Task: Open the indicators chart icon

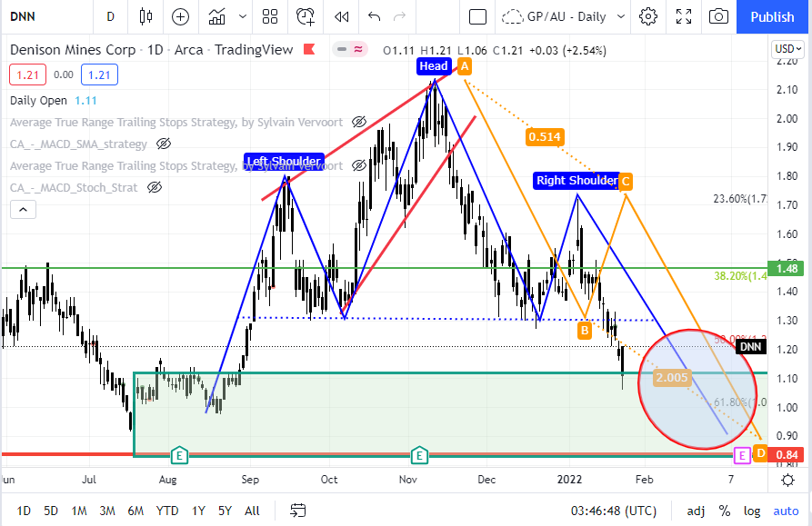Action: coord(217,17)
